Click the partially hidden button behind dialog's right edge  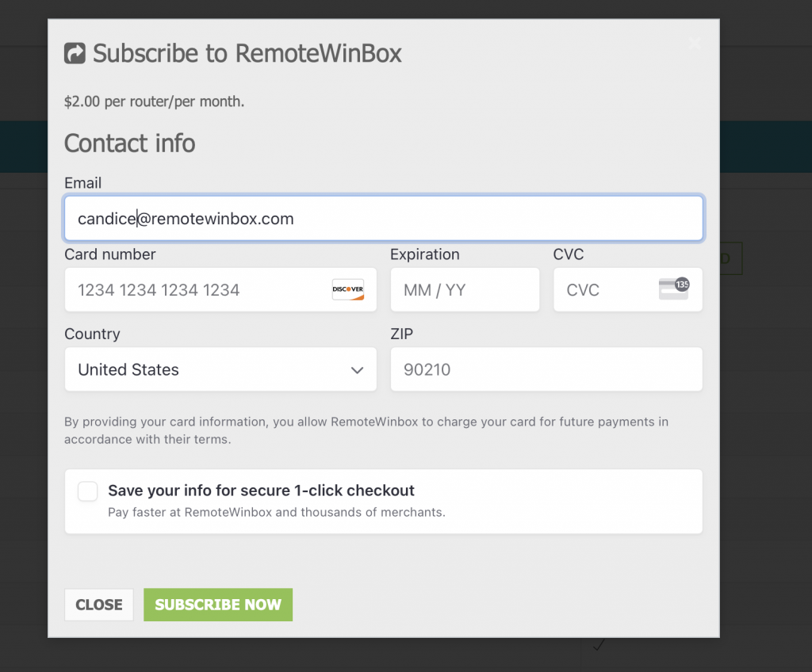tap(731, 258)
